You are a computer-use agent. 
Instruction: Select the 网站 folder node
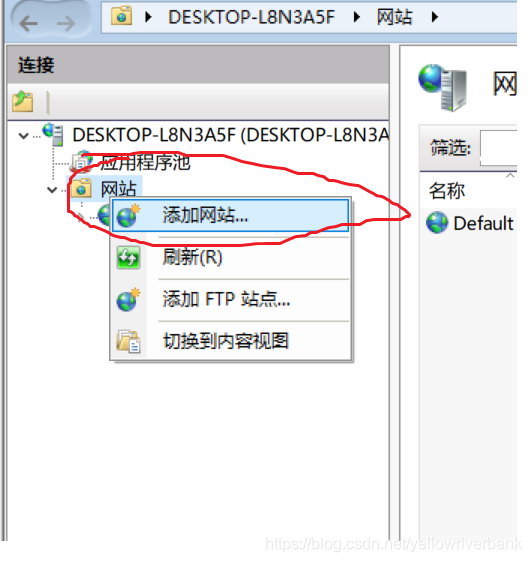pos(118,188)
